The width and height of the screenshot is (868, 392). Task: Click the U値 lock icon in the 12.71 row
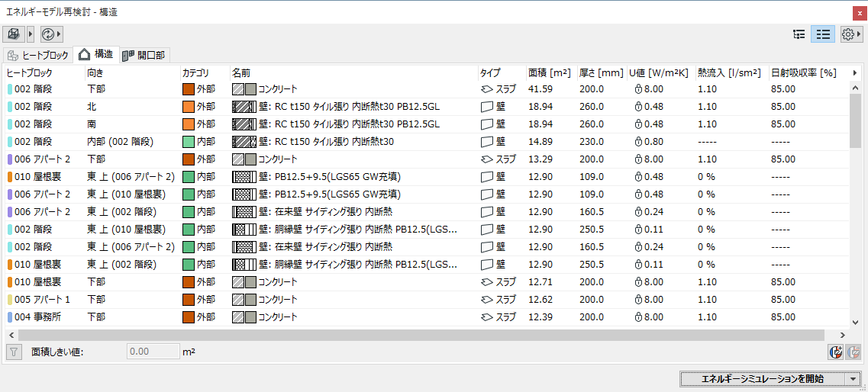[637, 282]
